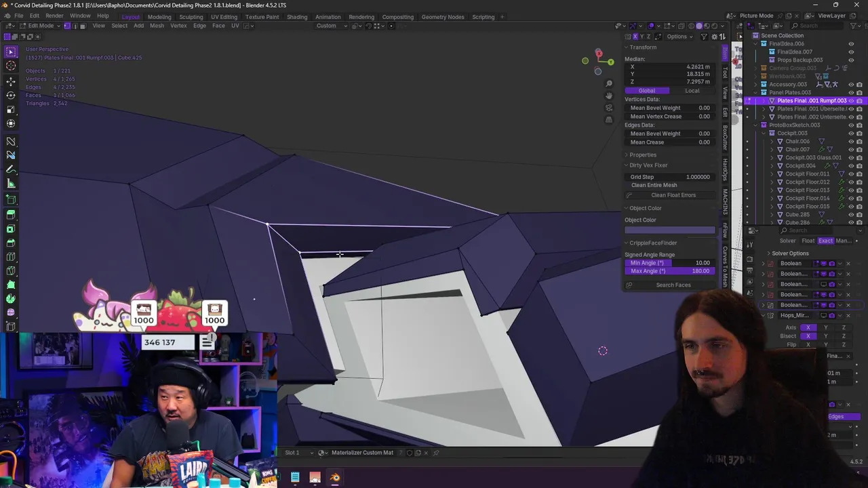Click the Grid Step value field
868x488 pixels.
click(669, 177)
